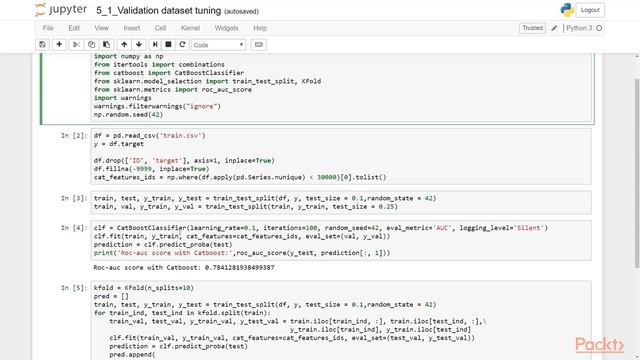
Task: Click the In [2] cell prompt
Action: pos(74,136)
